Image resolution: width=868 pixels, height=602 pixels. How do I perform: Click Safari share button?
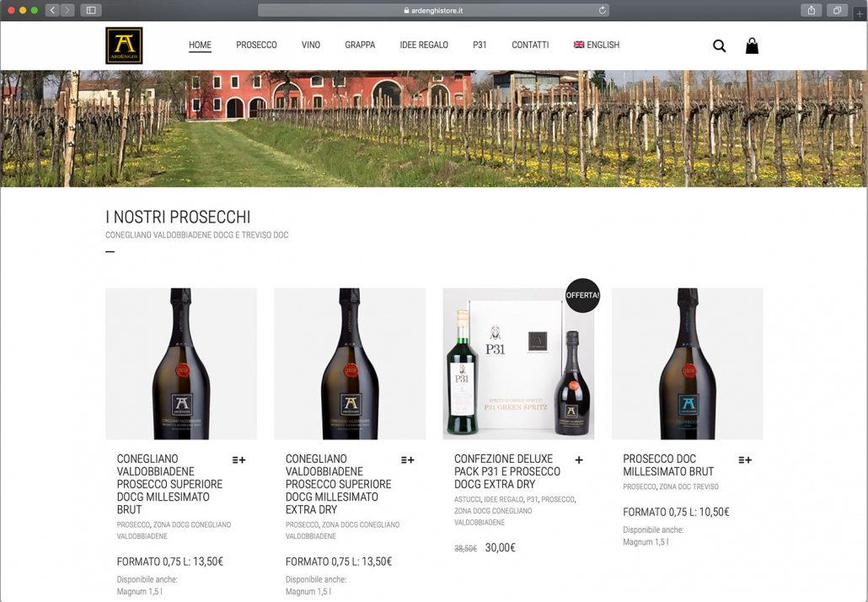pyautogui.click(x=811, y=10)
